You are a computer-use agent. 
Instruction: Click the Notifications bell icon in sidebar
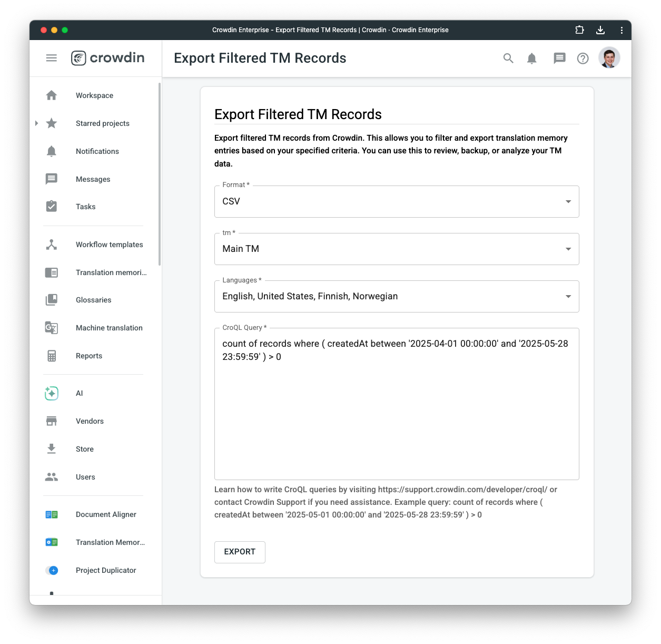pyautogui.click(x=52, y=151)
